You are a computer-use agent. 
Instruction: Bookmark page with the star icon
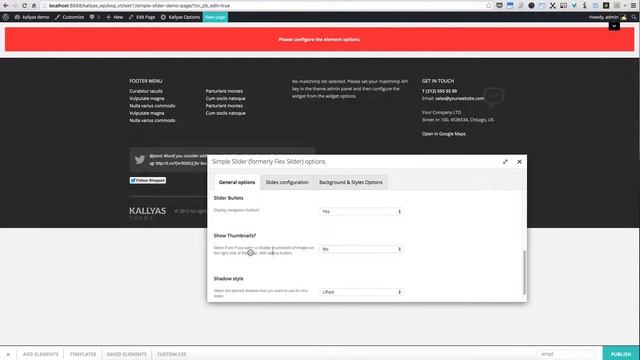(489, 5)
